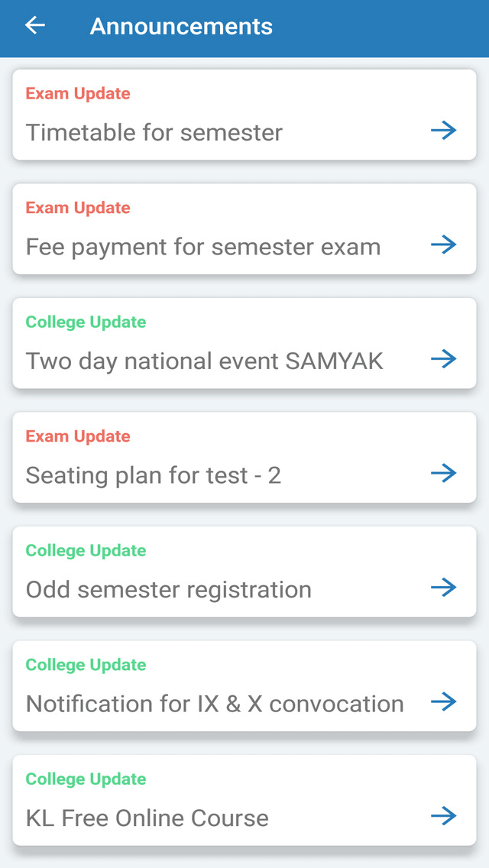This screenshot has height=868, width=489.
Task: Tap the back arrow in the header
Action: [34, 26]
